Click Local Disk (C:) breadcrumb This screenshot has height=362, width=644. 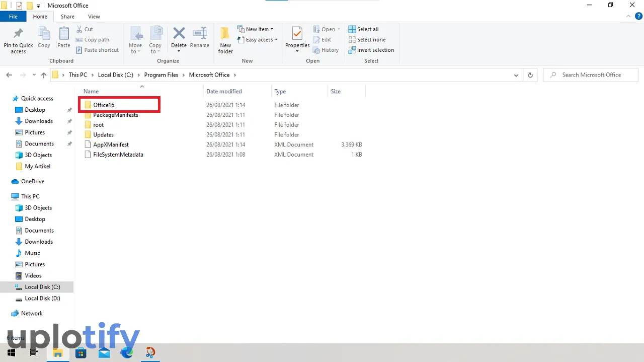116,75
